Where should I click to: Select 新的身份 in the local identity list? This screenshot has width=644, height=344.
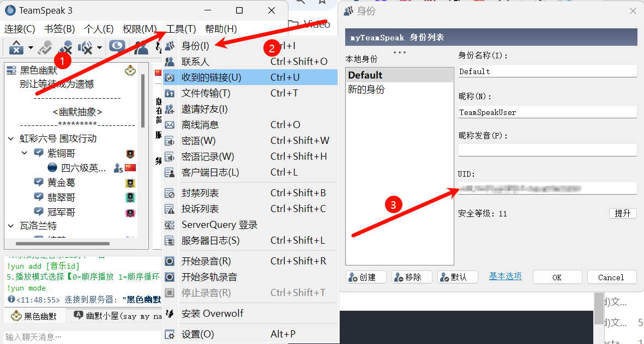[366, 89]
